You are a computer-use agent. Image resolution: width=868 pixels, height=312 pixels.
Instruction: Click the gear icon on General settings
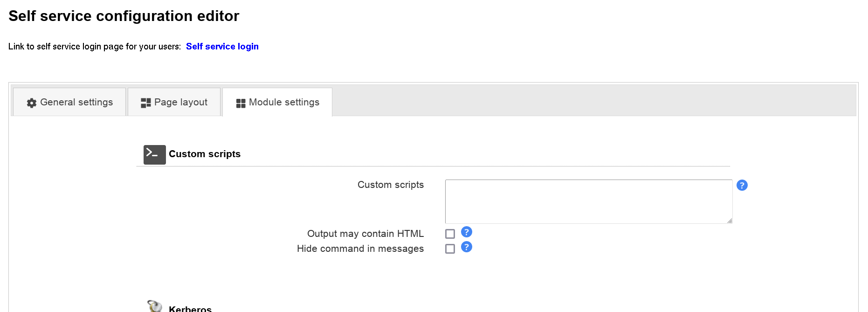click(x=32, y=103)
